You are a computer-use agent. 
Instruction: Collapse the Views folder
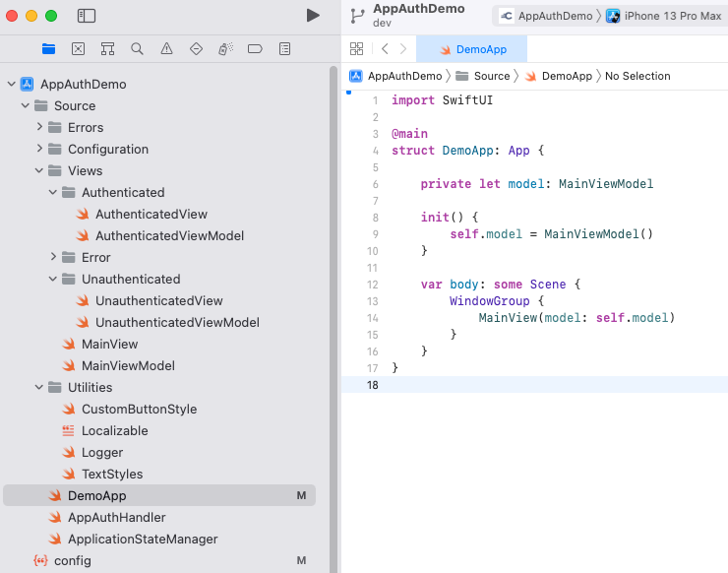coord(39,170)
